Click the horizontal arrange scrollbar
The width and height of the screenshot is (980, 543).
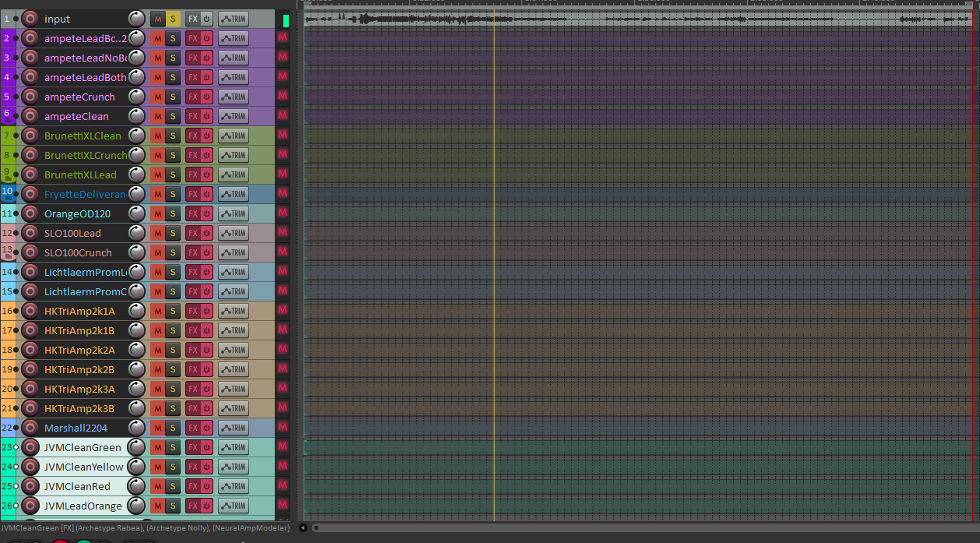click(x=645, y=527)
